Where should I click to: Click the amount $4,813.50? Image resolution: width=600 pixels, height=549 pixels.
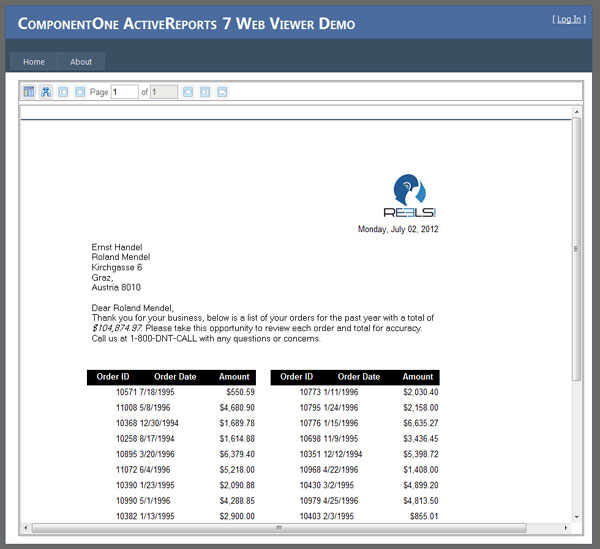(x=421, y=501)
